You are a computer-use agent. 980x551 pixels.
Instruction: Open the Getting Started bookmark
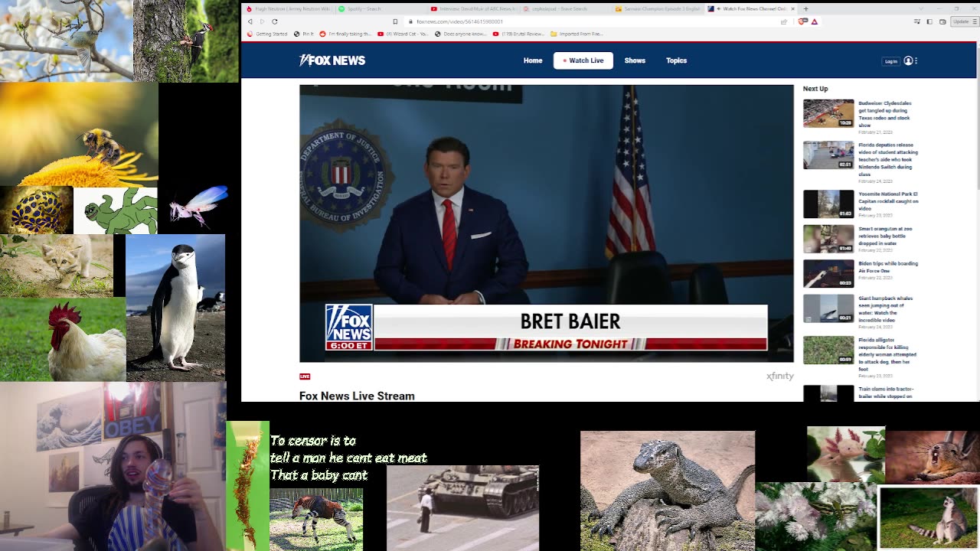click(267, 34)
